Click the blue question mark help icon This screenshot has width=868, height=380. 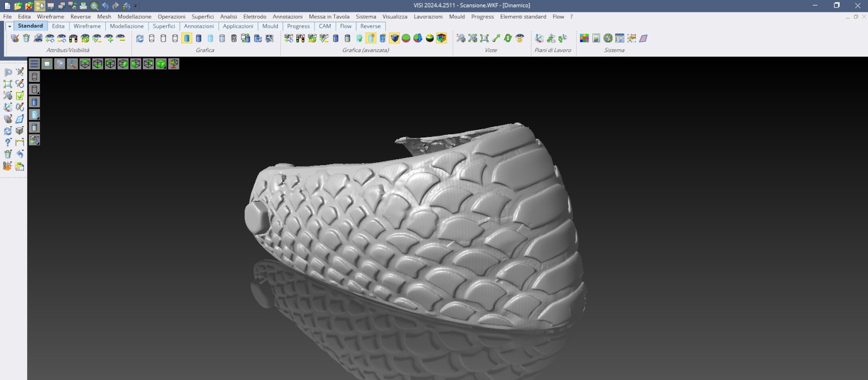tap(8, 142)
